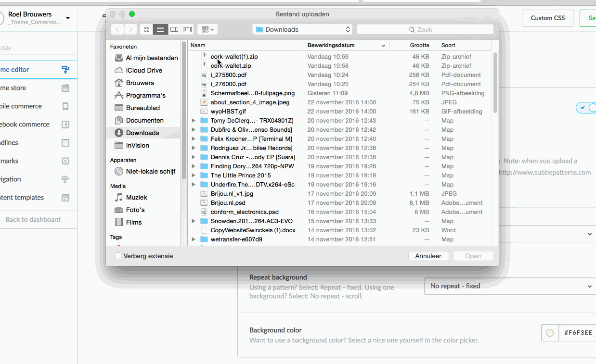Sort files by Grootte column
This screenshot has height=364, width=596.
pos(413,45)
